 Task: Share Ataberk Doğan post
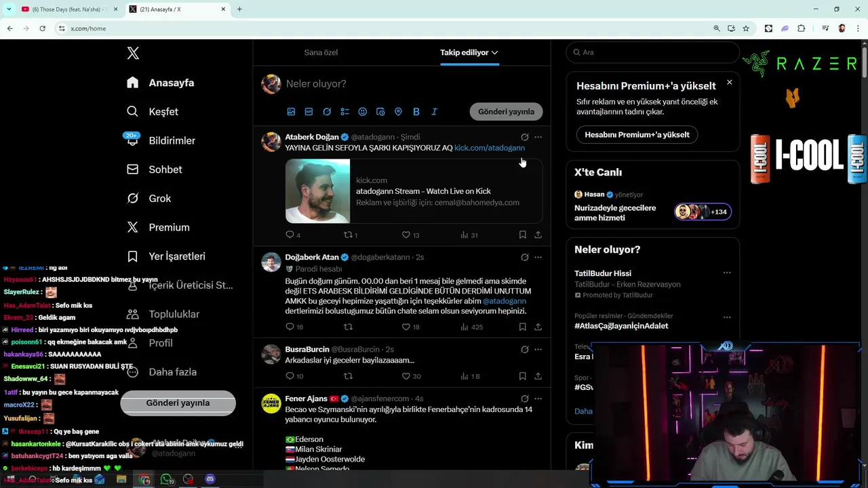tap(538, 235)
